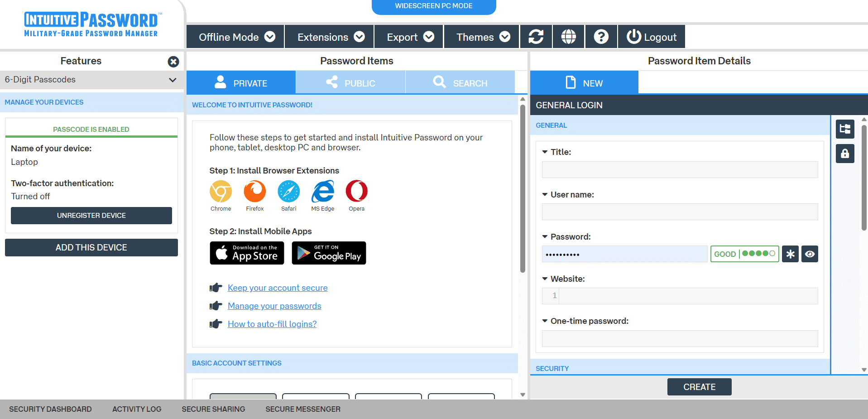This screenshot has height=419, width=868.
Task: Click WIDESCREEN PC MODE button
Action: [434, 6]
